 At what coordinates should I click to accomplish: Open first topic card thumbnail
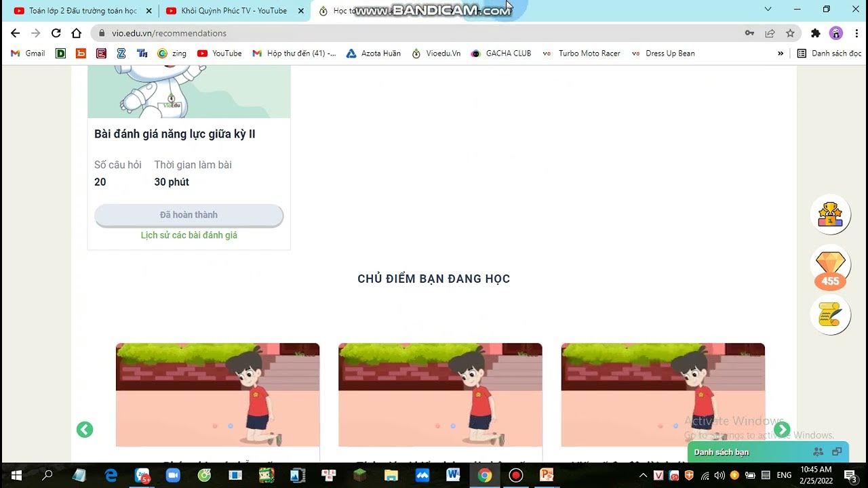pyautogui.click(x=218, y=394)
